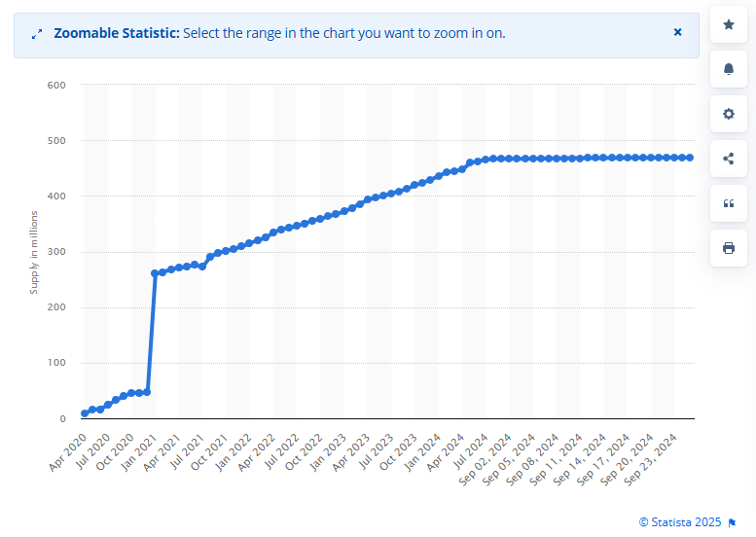Screen dimensions: 756x537
Task: Open the quotation mark citation icon
Action: [x=728, y=203]
